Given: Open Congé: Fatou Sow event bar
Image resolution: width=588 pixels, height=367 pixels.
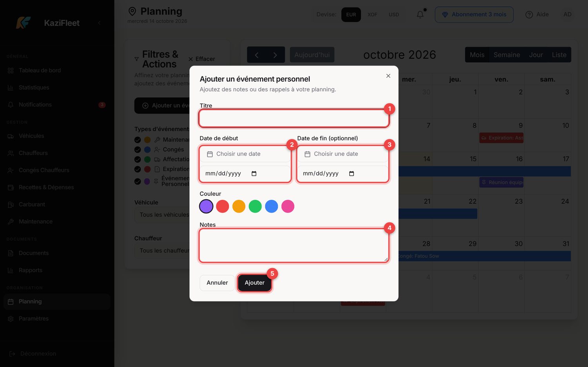Looking at the screenshot, I should click(x=485, y=256).
